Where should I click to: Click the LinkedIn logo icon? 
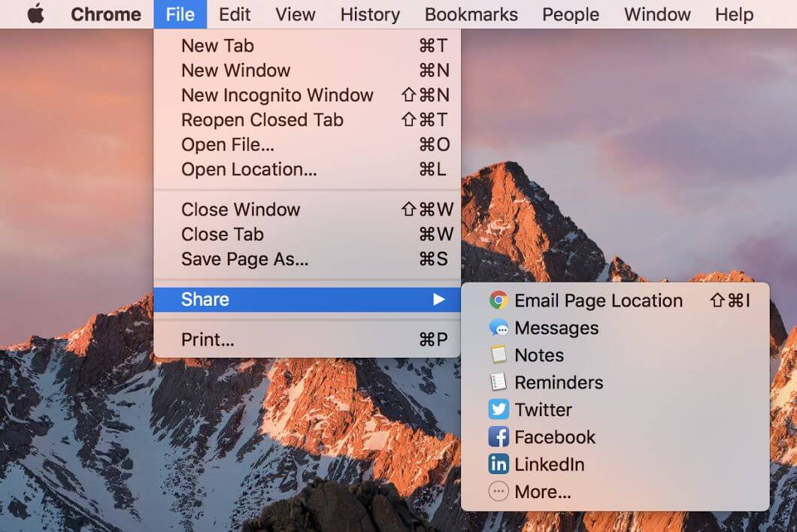tap(498, 464)
